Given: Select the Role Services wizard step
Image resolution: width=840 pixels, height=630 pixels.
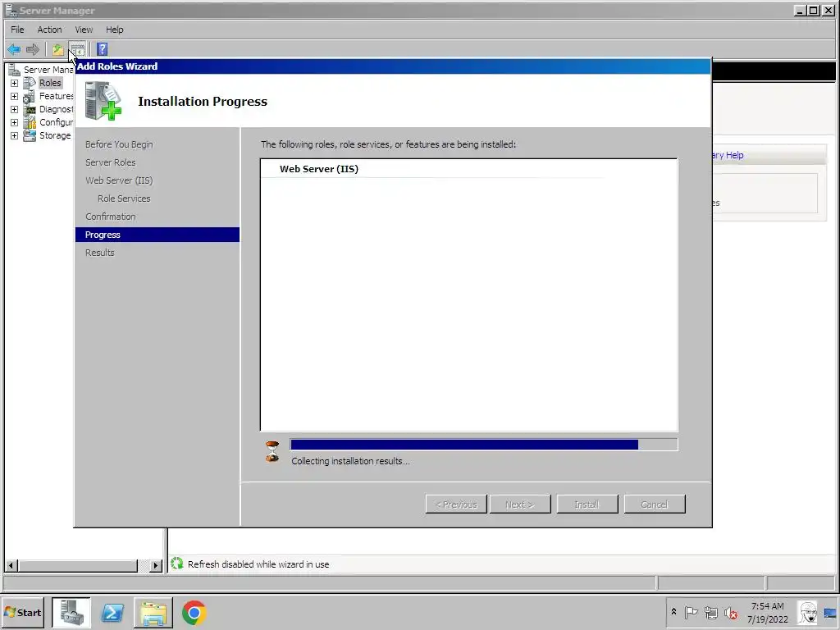Looking at the screenshot, I should [x=124, y=199].
